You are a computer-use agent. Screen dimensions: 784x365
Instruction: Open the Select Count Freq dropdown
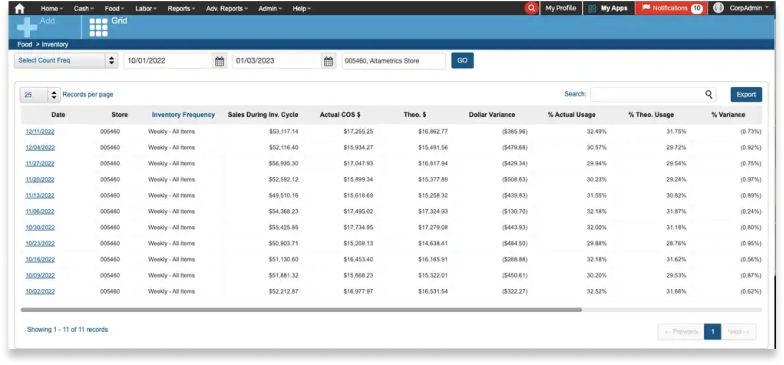coord(66,60)
